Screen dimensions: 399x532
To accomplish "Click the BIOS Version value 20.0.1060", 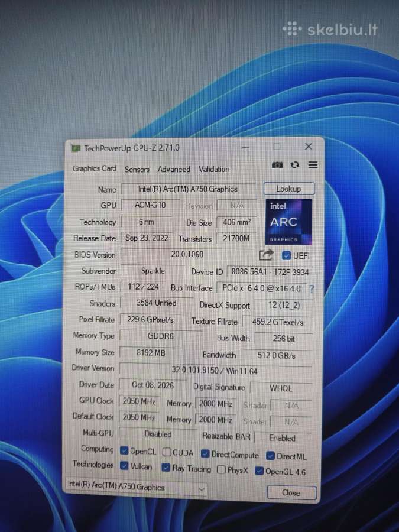I will tap(187, 254).
